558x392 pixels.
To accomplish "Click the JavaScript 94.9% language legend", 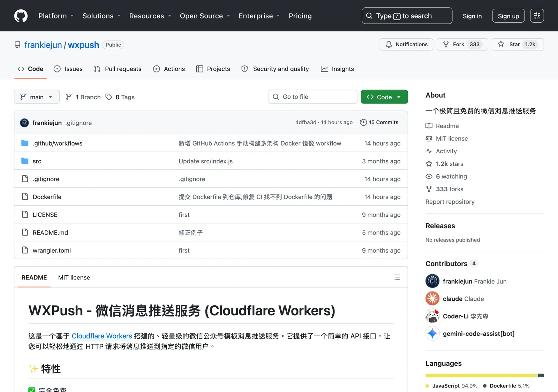I will click(x=452, y=386).
